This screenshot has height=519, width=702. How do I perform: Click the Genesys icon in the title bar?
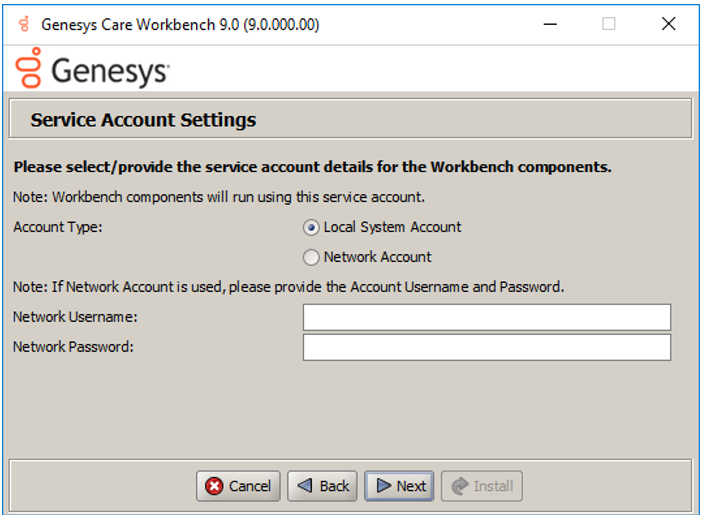tap(23, 24)
